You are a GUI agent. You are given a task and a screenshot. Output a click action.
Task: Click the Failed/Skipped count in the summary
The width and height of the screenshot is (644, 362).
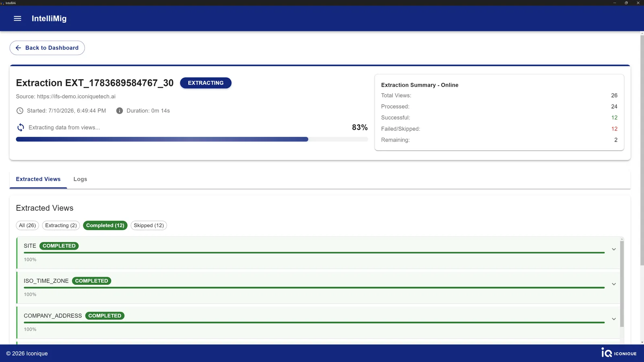tap(614, 129)
